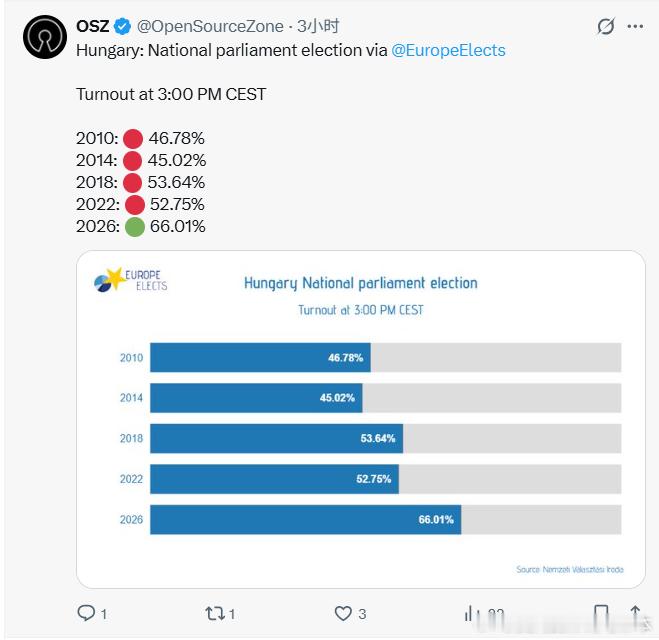Click the Europe Elects logo in the chart
Viewport: 659px width, 640px height.
(131, 281)
